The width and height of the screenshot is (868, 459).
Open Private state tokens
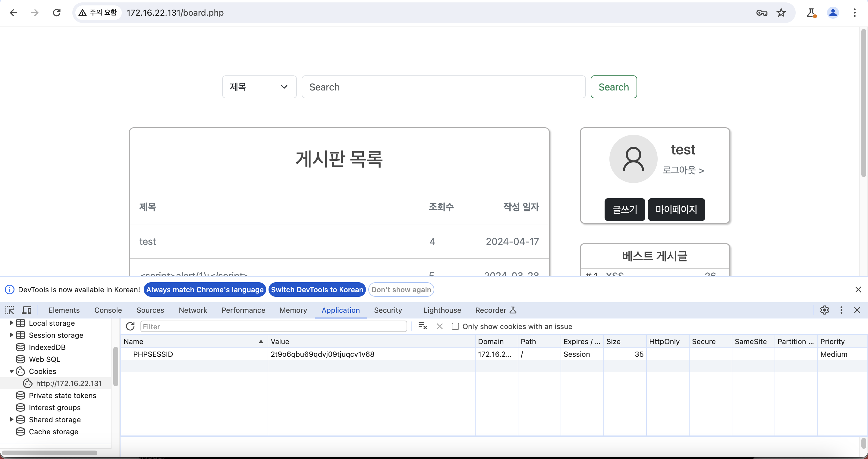pyautogui.click(x=62, y=395)
